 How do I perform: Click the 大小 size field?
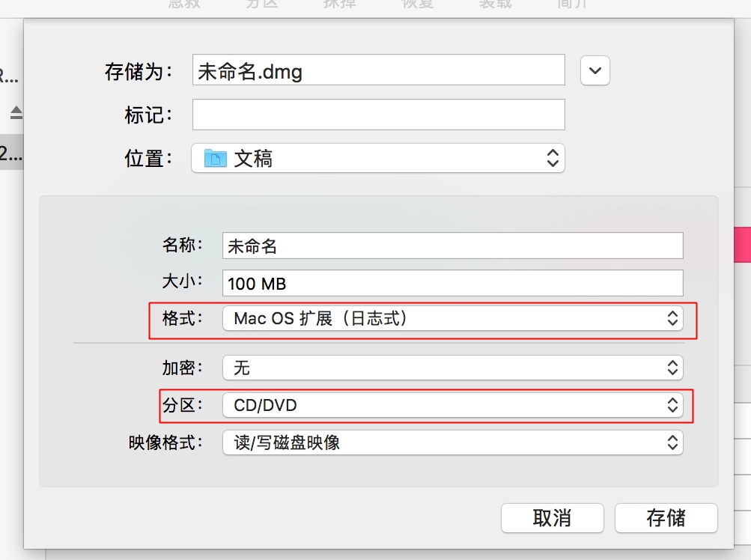(452, 283)
